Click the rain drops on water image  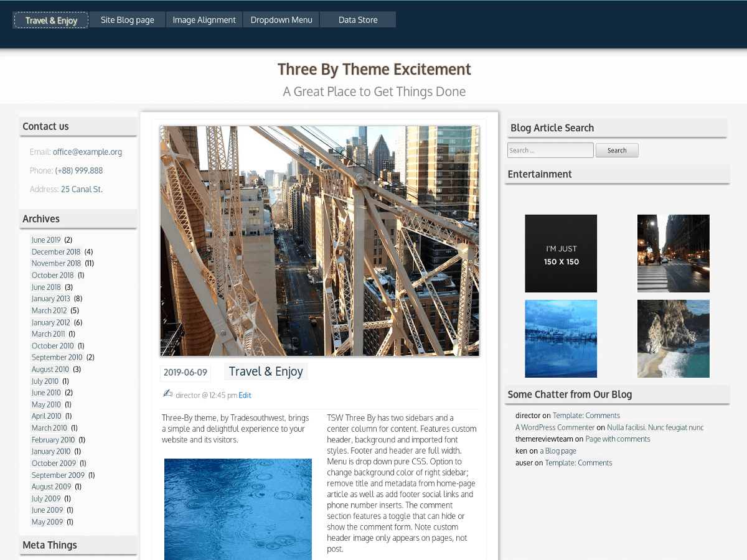(x=238, y=509)
